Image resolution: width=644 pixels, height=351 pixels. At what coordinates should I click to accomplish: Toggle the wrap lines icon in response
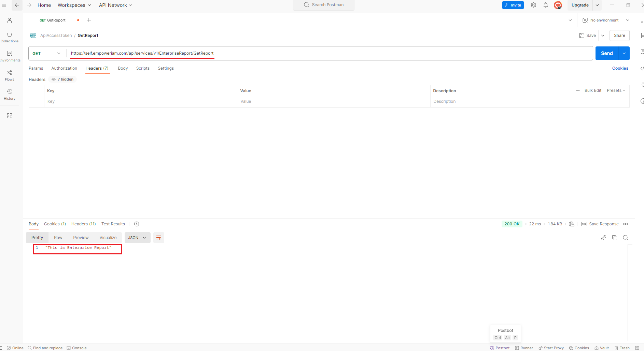(159, 238)
